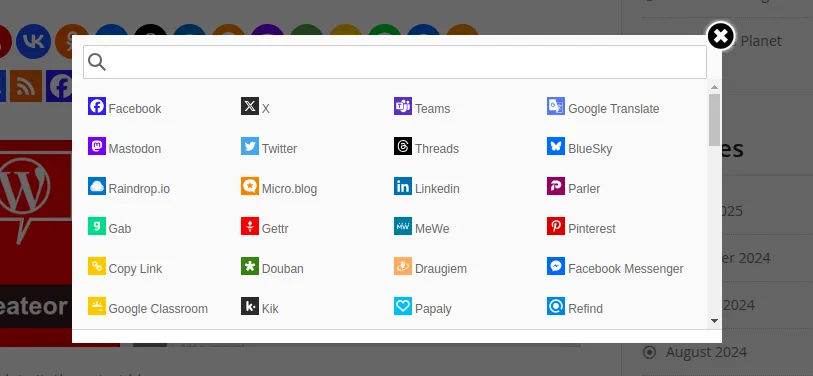
Task: Click the RSS feed icon behind popup
Action: click(x=26, y=86)
